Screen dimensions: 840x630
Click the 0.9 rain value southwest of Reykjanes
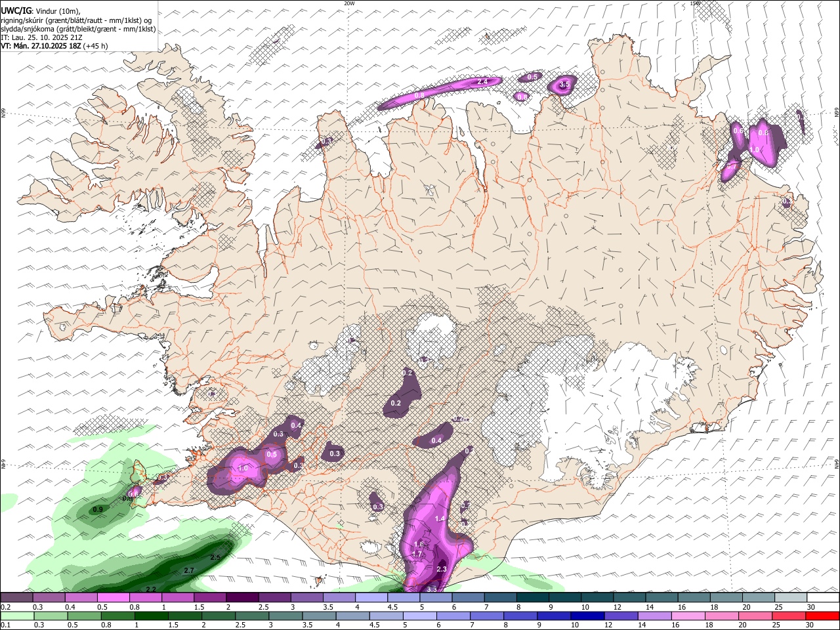[x=98, y=509]
